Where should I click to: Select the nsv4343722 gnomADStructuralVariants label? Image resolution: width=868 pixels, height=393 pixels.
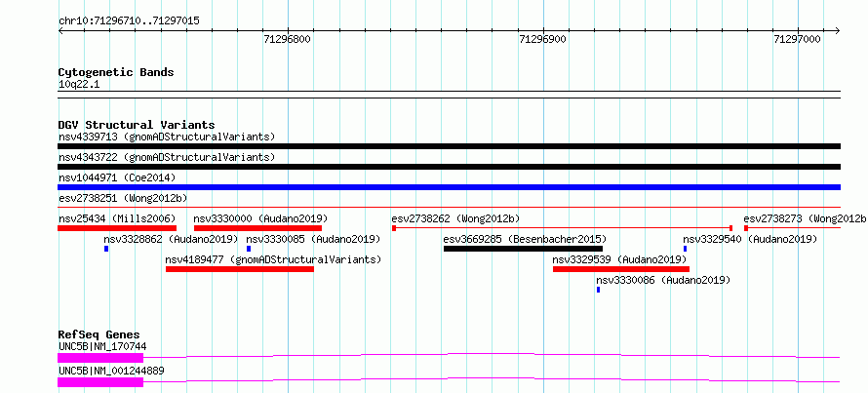coord(167,157)
